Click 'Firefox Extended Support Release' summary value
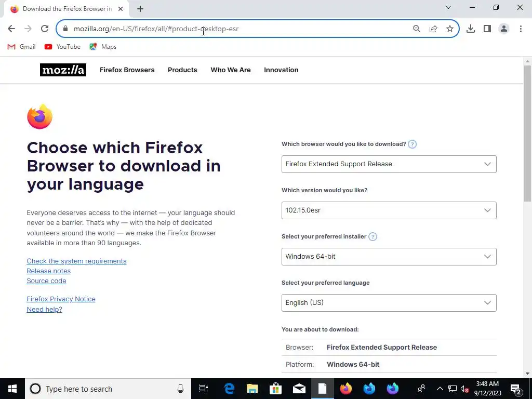The height and width of the screenshot is (399, 532). [382, 348]
